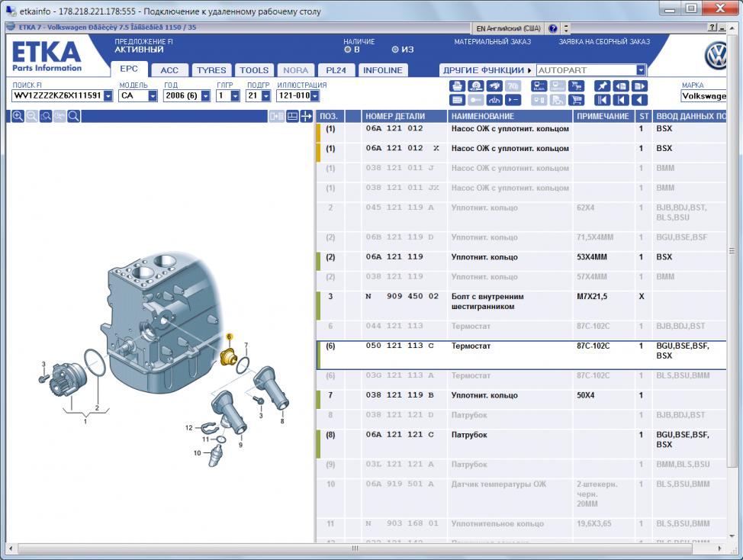Select the 050 121 113 C Термостат row
Image resolution: width=743 pixels, height=560 pixels.
[521, 356]
